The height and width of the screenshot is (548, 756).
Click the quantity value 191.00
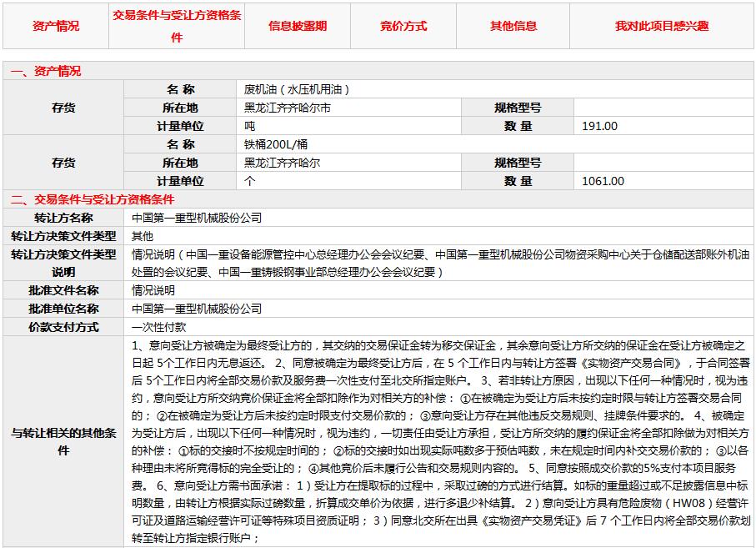click(x=600, y=126)
